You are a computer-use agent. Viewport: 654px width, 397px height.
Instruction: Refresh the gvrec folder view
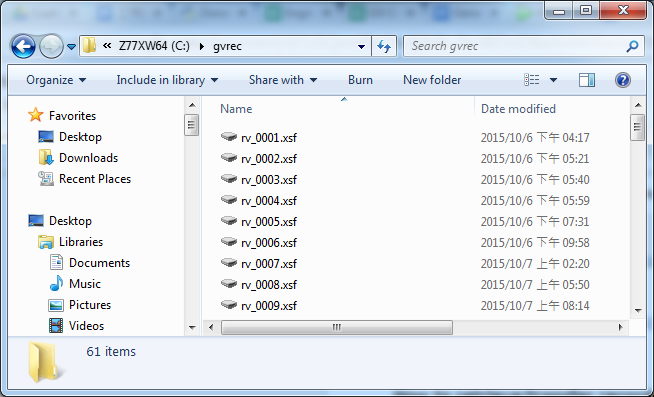click(384, 46)
